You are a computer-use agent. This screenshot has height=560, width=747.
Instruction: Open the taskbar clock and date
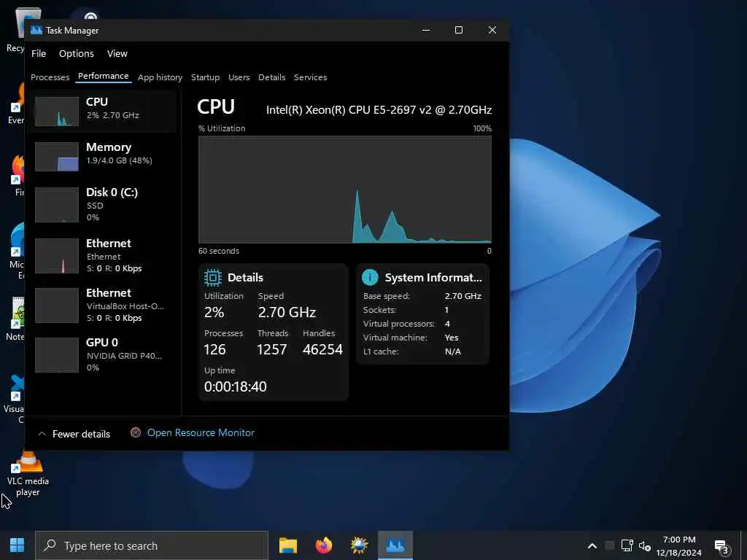[679, 546]
